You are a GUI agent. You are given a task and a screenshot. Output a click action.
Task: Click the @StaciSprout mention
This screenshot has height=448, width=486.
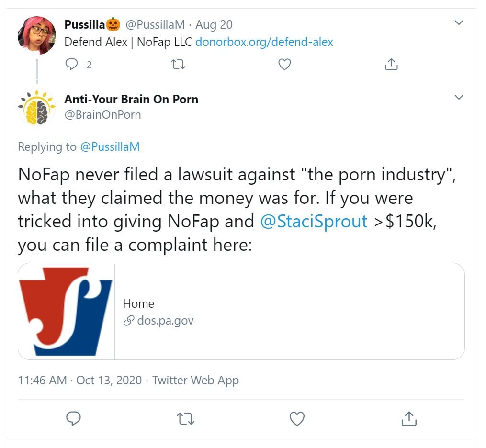(x=313, y=221)
